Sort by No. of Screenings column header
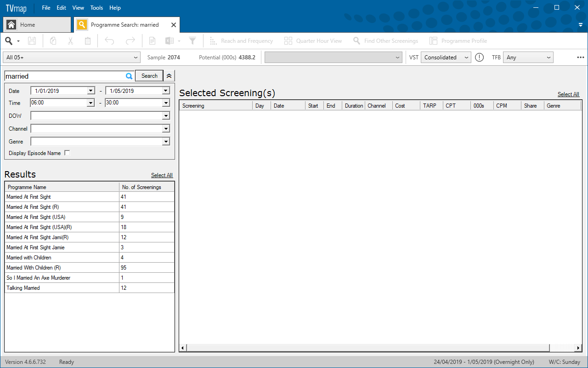The width and height of the screenshot is (588, 368). pos(147,187)
